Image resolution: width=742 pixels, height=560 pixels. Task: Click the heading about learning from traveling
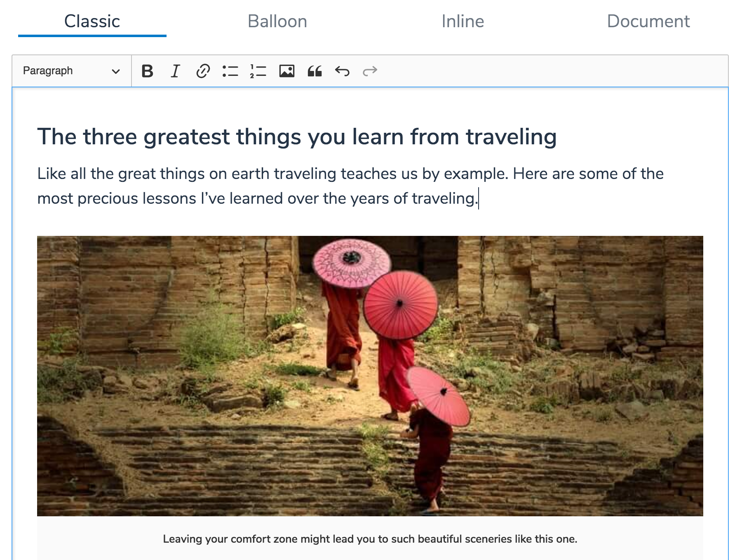(297, 137)
